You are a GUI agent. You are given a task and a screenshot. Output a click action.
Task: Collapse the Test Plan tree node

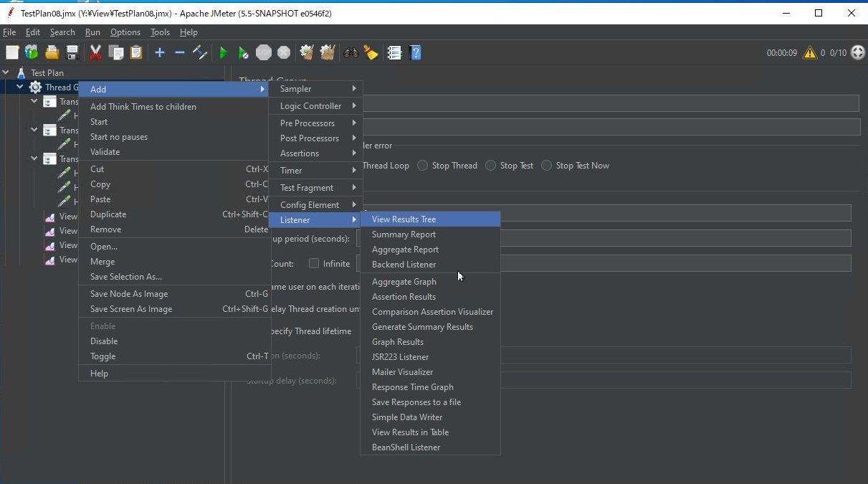tap(6, 72)
